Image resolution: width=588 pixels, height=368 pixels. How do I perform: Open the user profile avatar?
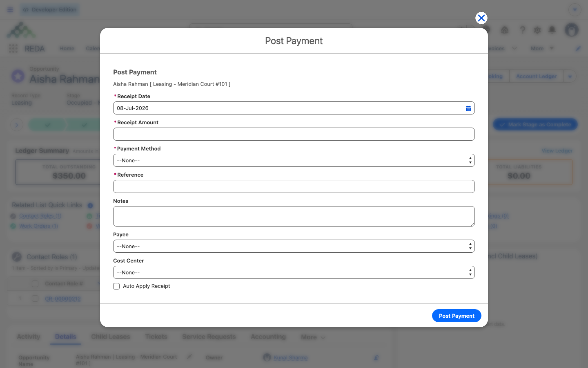[x=572, y=30]
